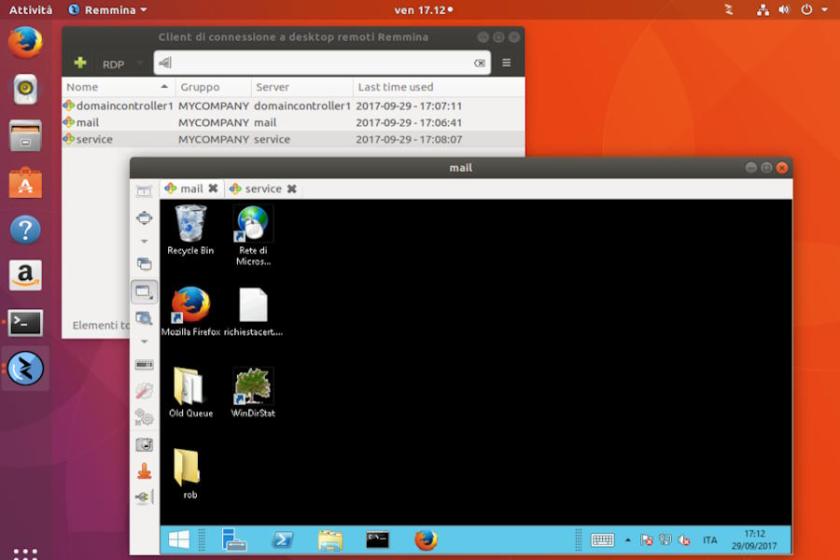This screenshot has height=560, width=840.
Task: Click the Action Center flag tray icon
Action: [647, 540]
